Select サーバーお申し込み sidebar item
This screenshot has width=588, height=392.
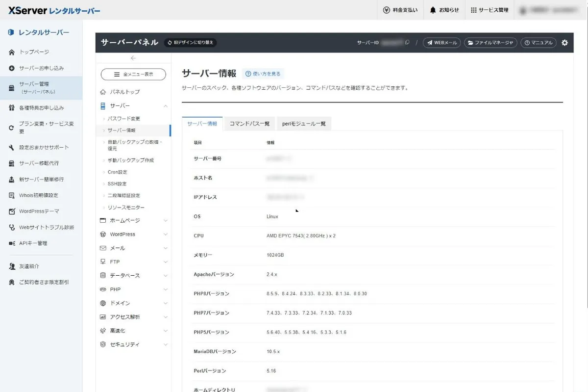click(37, 68)
